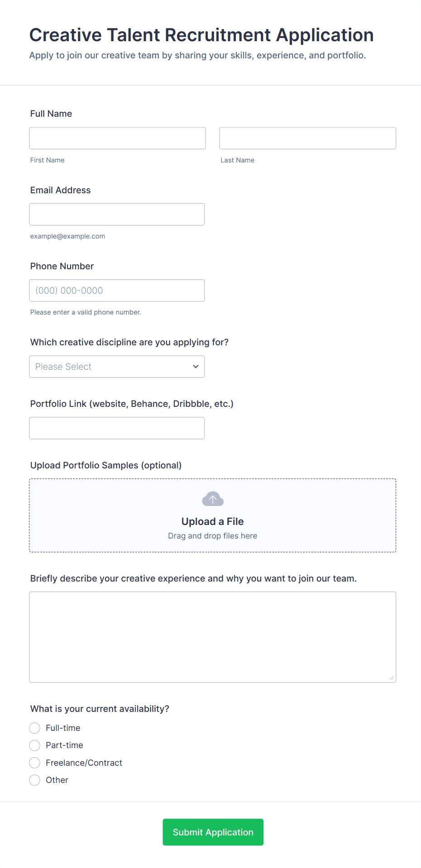Choose Part-time availability

(x=34, y=745)
